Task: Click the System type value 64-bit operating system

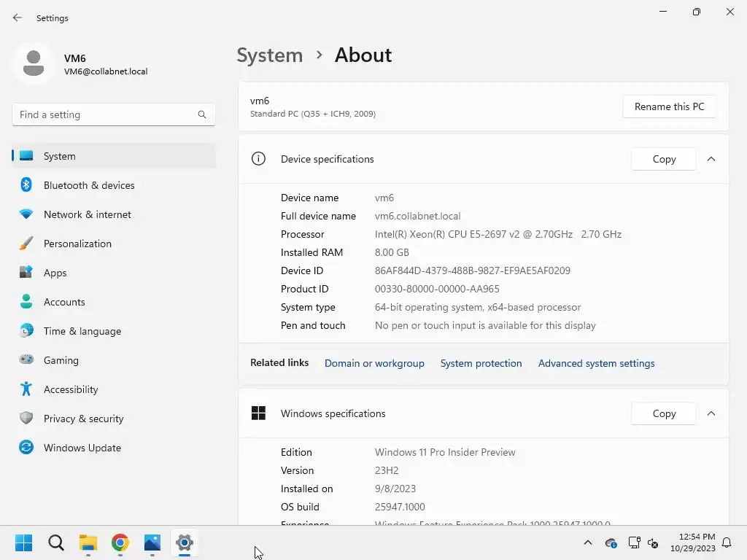Action: 478,307
